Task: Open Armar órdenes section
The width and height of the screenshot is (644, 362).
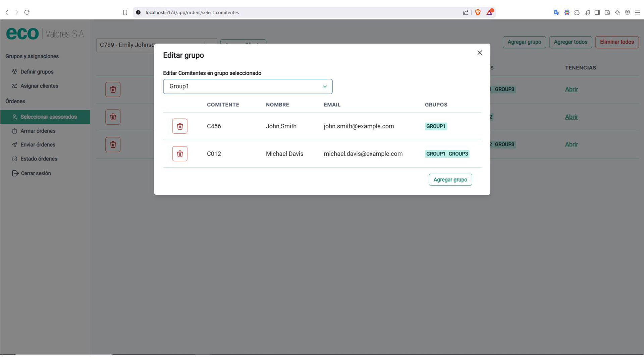Action: [38, 131]
